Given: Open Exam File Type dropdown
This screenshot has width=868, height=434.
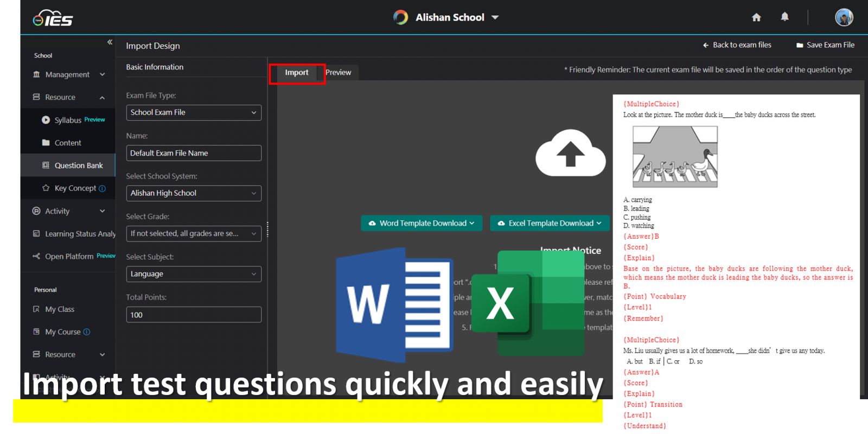Looking at the screenshot, I should pyautogui.click(x=194, y=112).
